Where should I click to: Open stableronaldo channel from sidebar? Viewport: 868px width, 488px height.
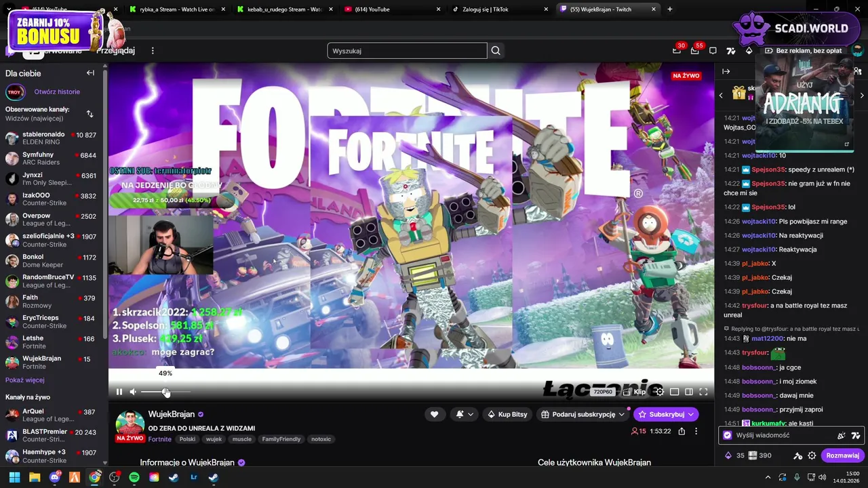click(x=52, y=138)
